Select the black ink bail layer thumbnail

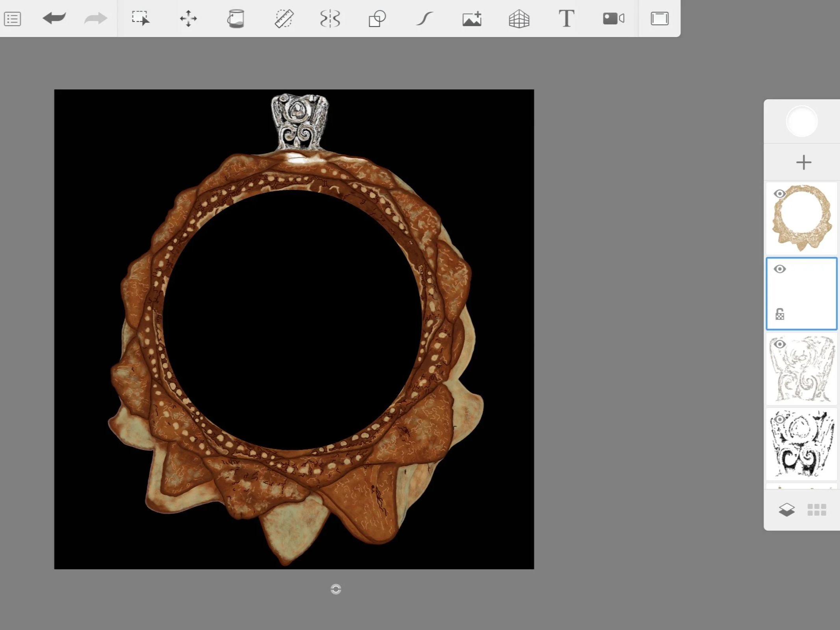(802, 444)
